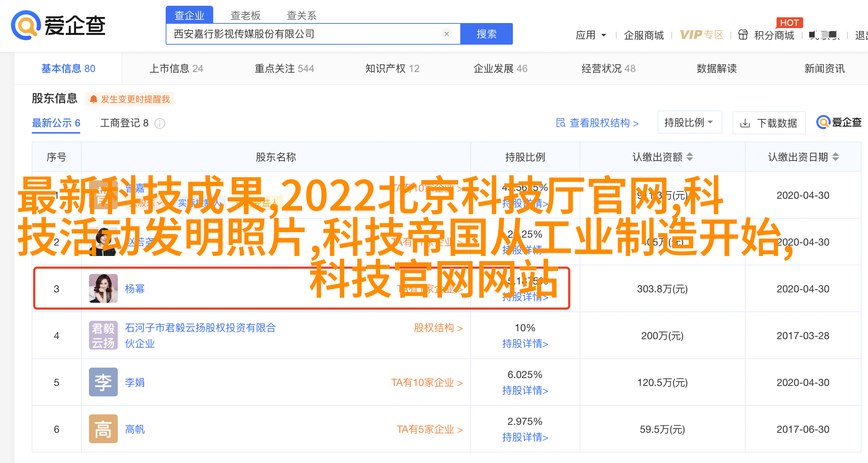
Task: Open 李娟 shareholder name link
Action: (x=135, y=382)
